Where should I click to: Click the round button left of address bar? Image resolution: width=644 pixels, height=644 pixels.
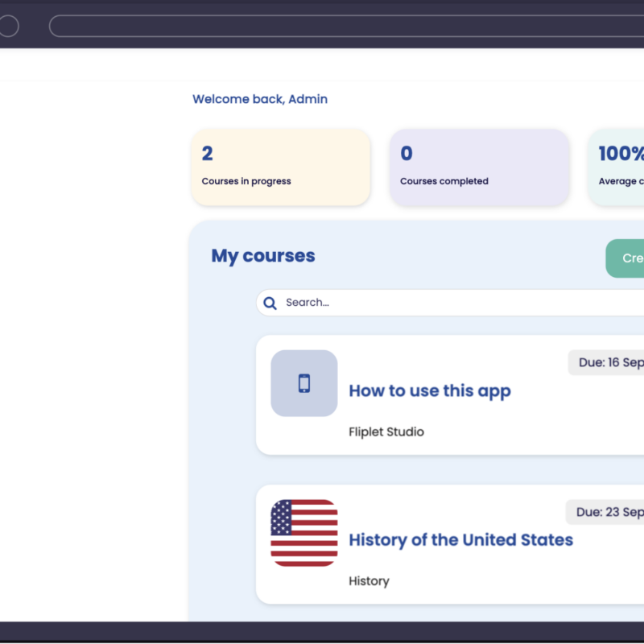pos(8,26)
